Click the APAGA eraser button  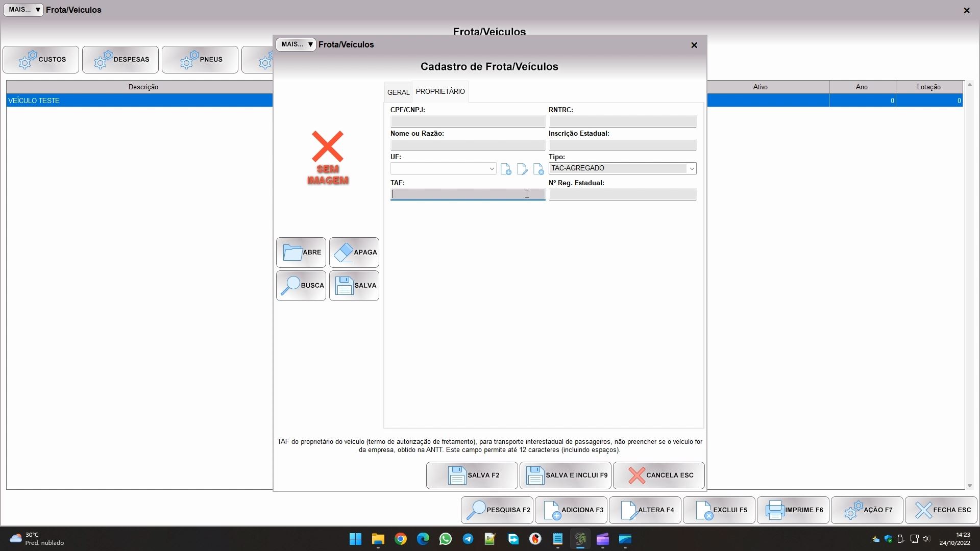pyautogui.click(x=354, y=253)
